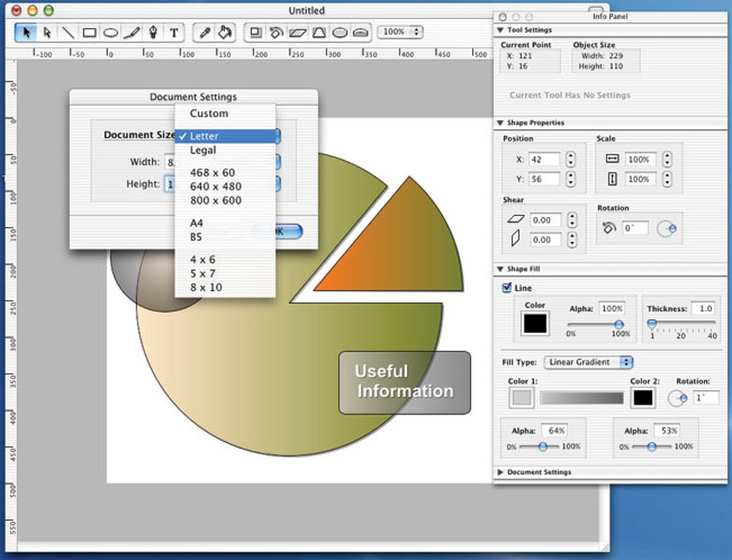Select the Brush tool

pyautogui.click(x=131, y=32)
